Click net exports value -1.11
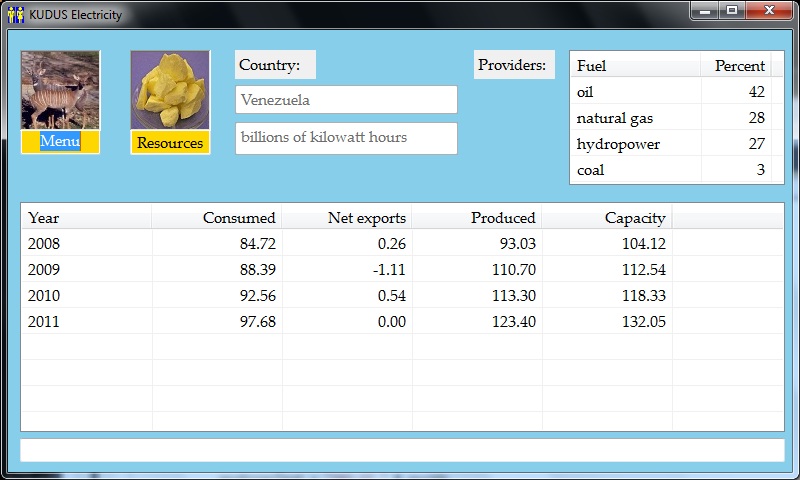Viewport: 800px width, 480px height. click(x=389, y=270)
